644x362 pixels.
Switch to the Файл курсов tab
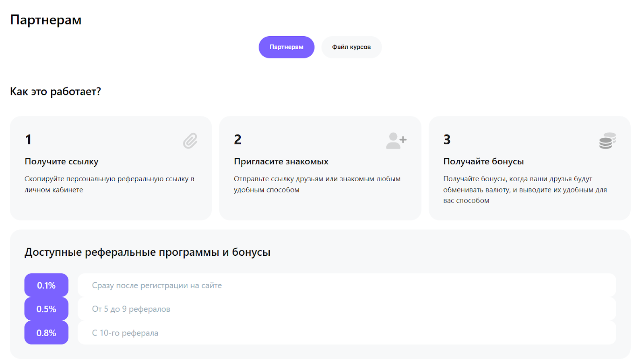(351, 47)
